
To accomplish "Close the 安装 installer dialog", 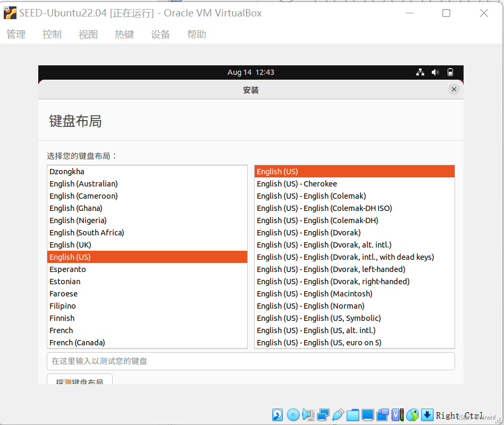I will pos(454,89).
